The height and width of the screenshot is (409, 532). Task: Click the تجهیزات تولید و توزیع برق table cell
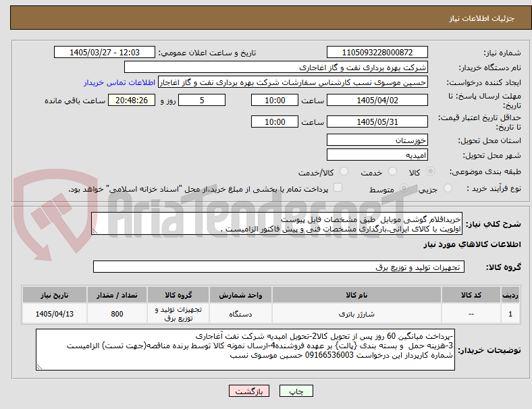(178, 314)
